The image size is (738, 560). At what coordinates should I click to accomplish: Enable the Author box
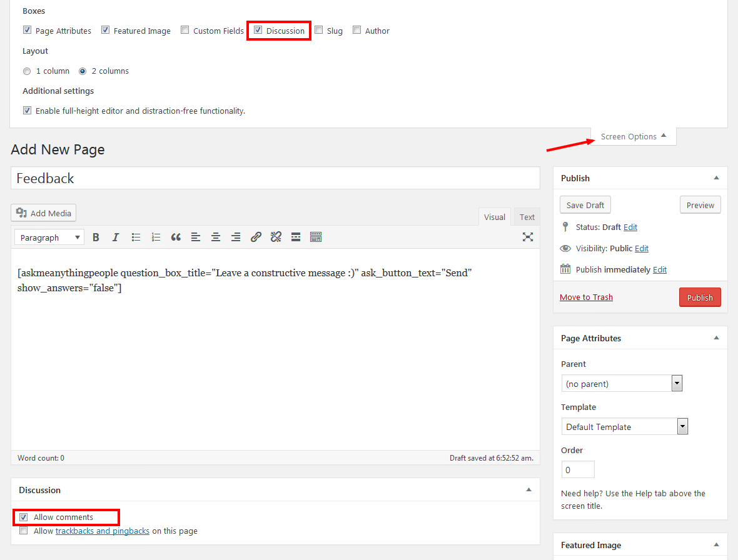(x=356, y=30)
